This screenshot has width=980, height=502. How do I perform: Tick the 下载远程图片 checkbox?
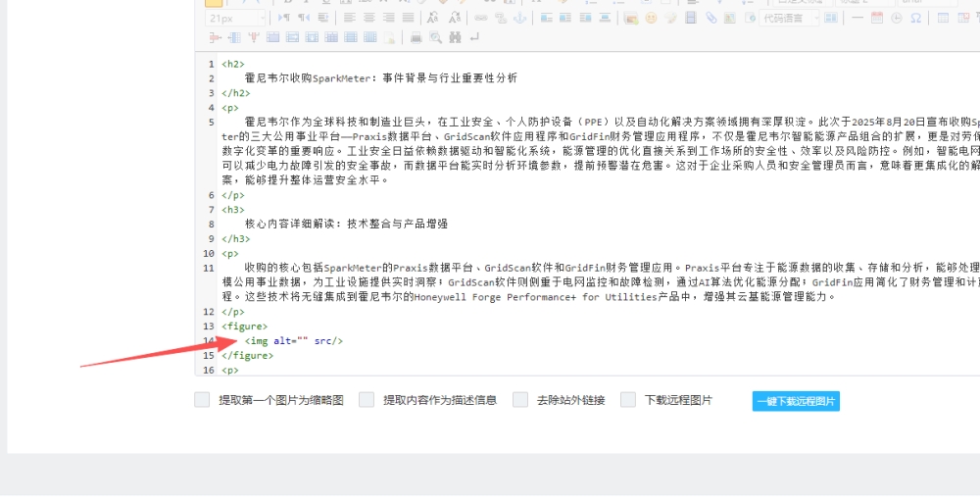tap(628, 400)
